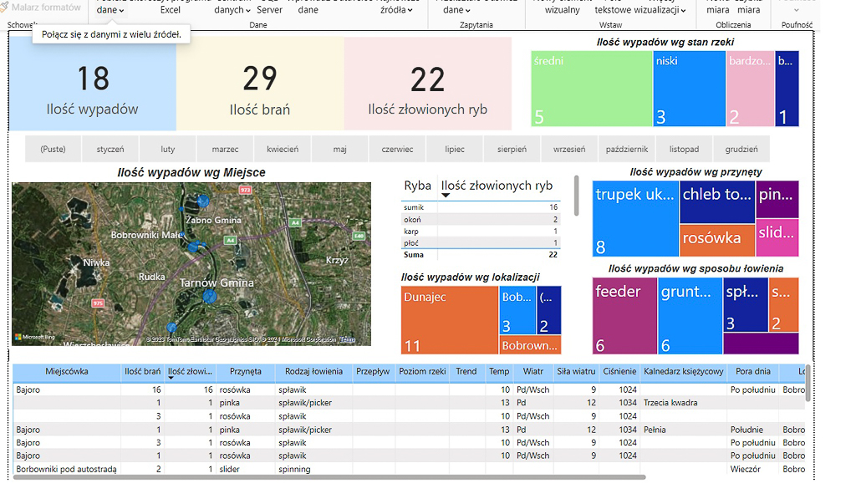Select the purple 'pin...' bait tile
Image resolution: width=856 pixels, height=504 pixels.
pos(777,199)
